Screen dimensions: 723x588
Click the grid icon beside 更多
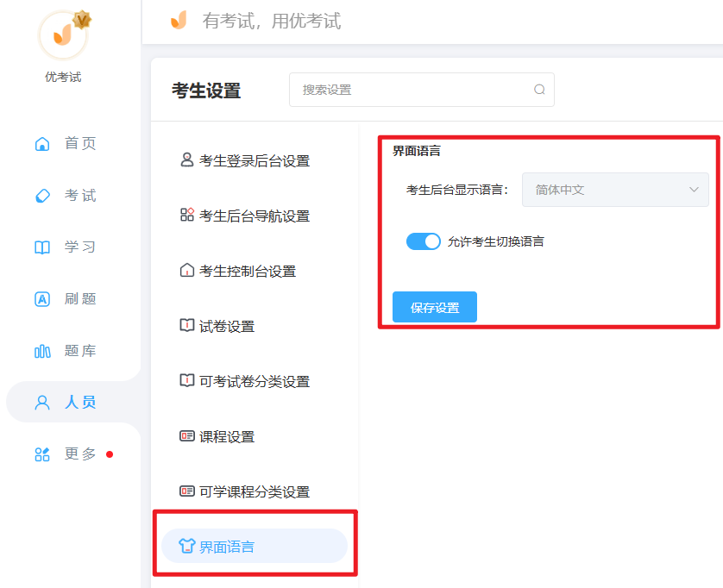[x=42, y=454]
